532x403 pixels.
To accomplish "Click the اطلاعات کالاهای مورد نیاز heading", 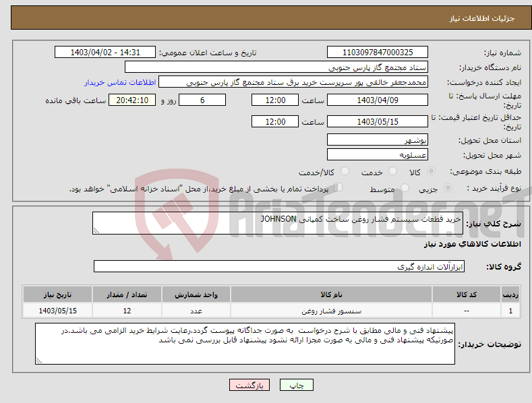I will pyautogui.click(x=472, y=244).
